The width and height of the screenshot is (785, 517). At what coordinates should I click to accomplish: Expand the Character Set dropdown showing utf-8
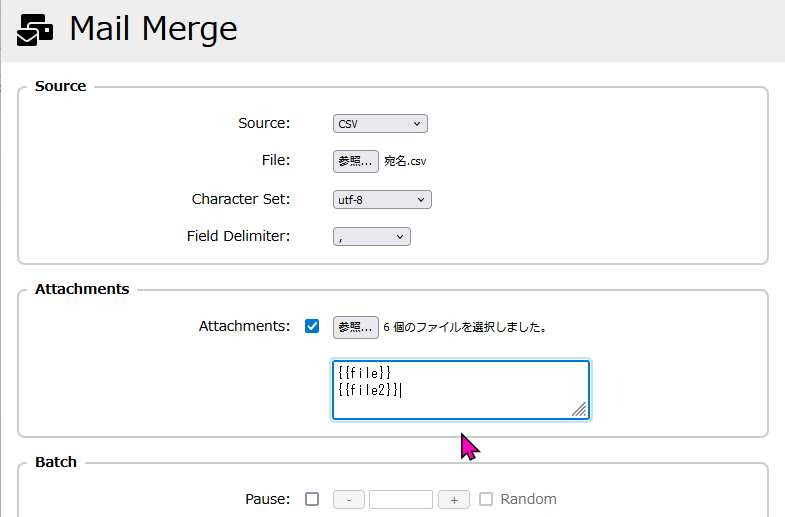(382, 200)
